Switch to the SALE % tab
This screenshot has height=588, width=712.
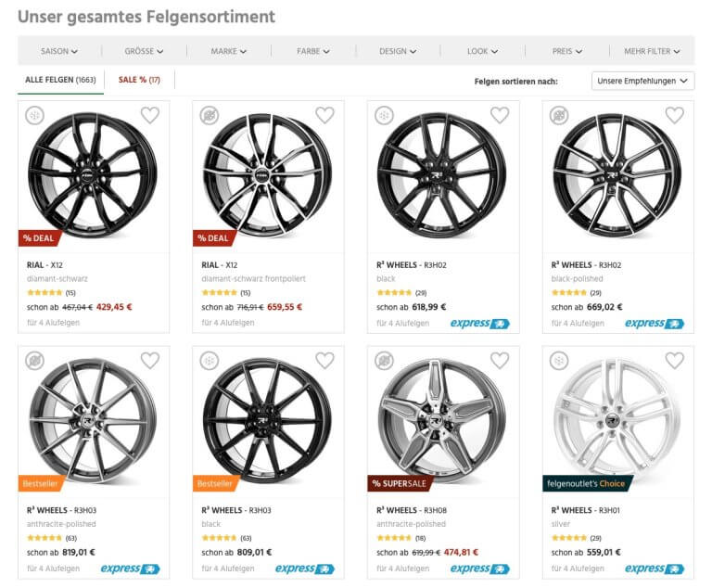(x=139, y=80)
